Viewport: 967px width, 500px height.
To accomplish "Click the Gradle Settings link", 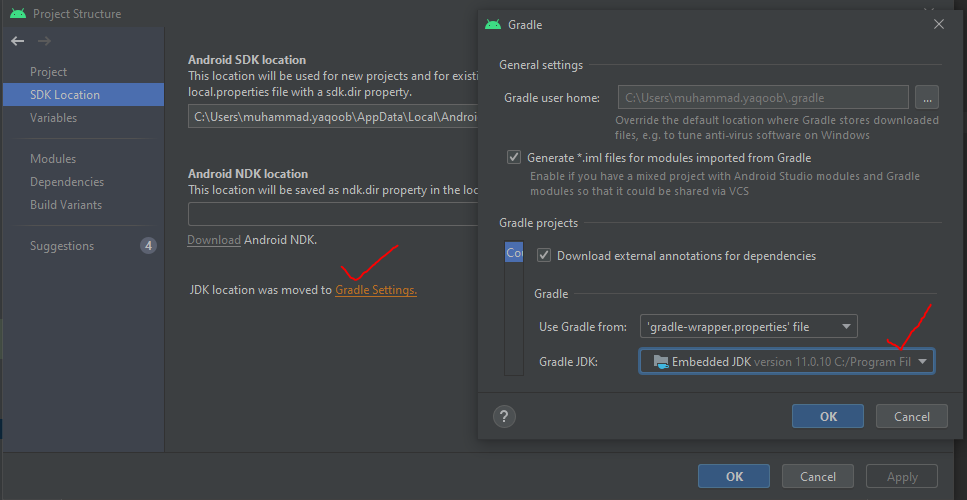I will pyautogui.click(x=376, y=290).
